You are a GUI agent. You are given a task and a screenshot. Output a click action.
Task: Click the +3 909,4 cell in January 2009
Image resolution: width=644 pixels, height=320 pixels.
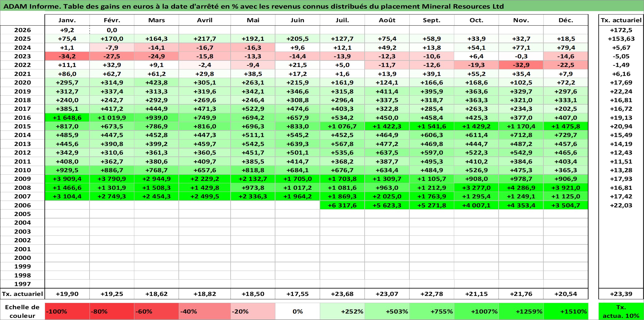67,179
